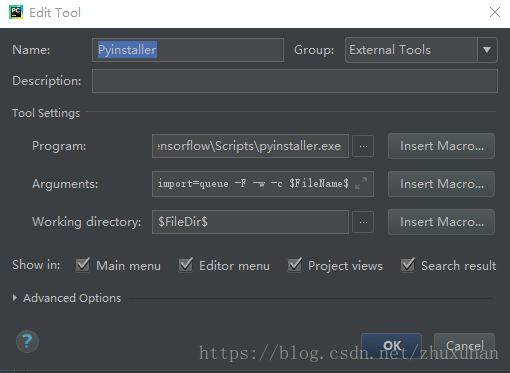The image size is (510, 373).
Task: Click the Working directory $FileDir$ field
Action: point(250,222)
